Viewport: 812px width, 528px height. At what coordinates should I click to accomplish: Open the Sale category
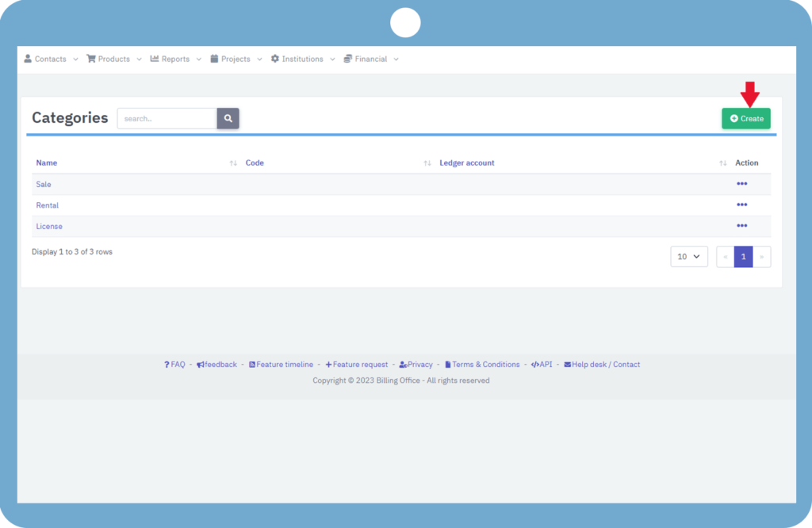44,184
